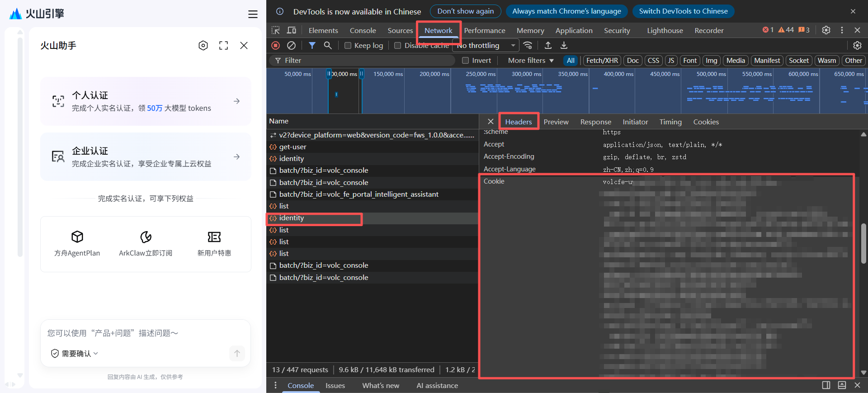Stop recording network log

click(x=275, y=45)
